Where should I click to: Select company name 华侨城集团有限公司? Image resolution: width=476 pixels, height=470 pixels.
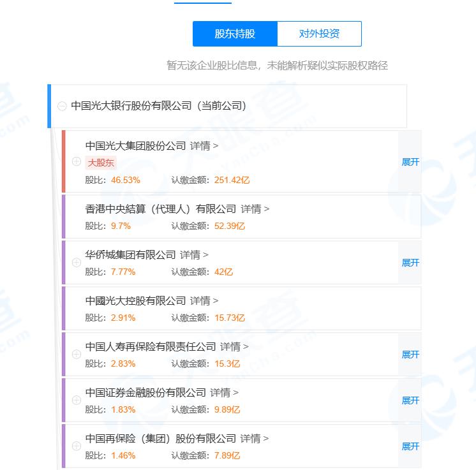point(131,254)
